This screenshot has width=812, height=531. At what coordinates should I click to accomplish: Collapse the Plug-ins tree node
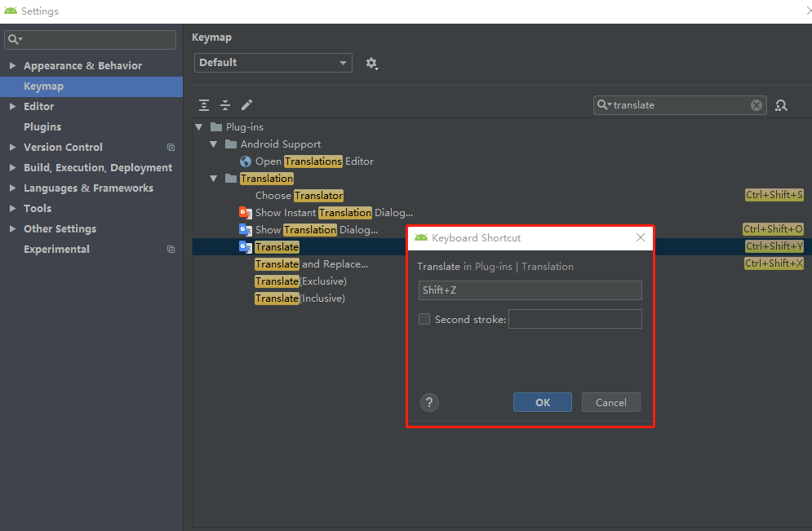[x=199, y=126]
